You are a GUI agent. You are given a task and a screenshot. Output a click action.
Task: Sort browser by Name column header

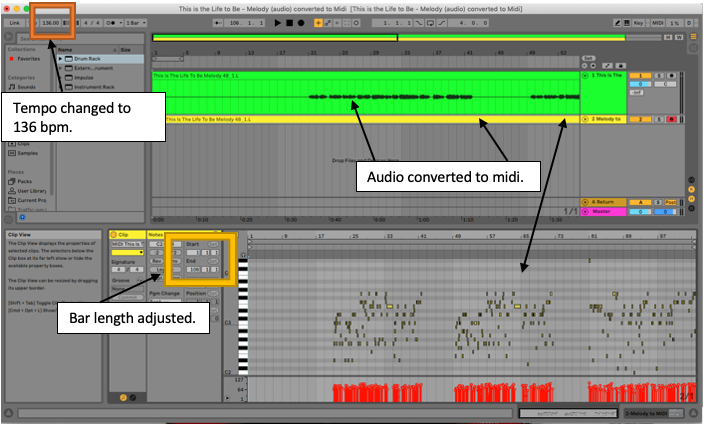(x=87, y=50)
